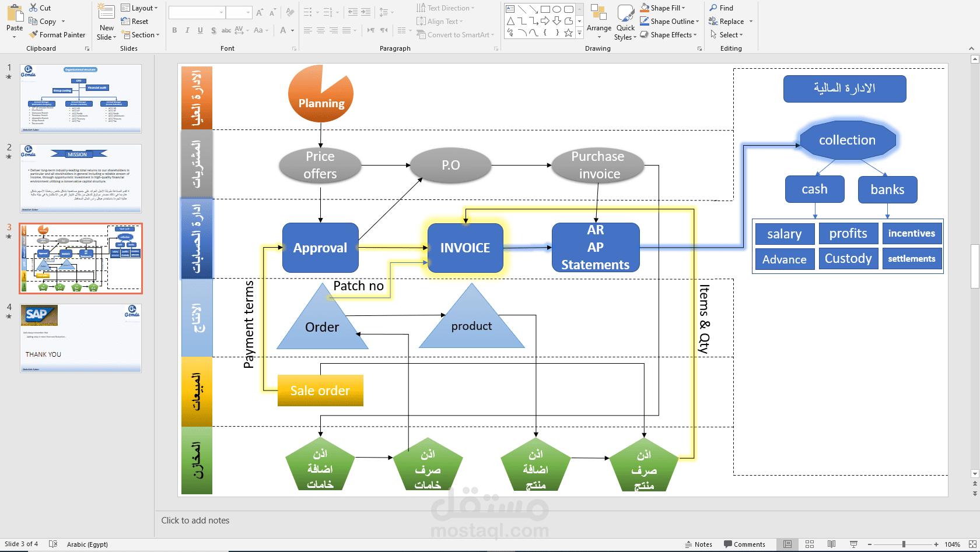The width and height of the screenshot is (980, 552).
Task: Open the Layout dropdown
Action: 139,8
